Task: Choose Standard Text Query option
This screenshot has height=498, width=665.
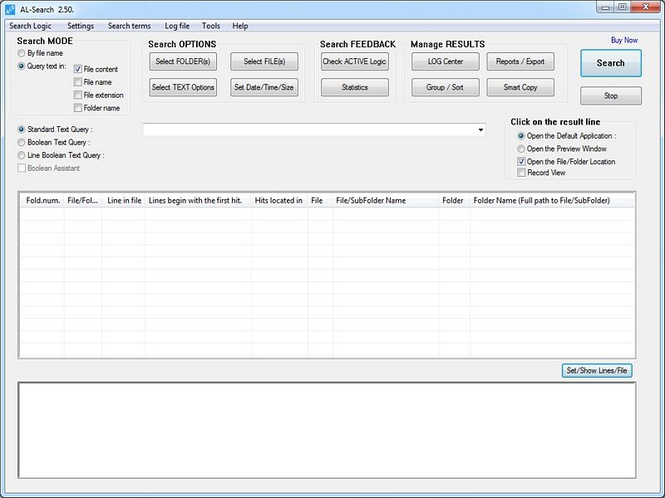Action: tap(21, 129)
